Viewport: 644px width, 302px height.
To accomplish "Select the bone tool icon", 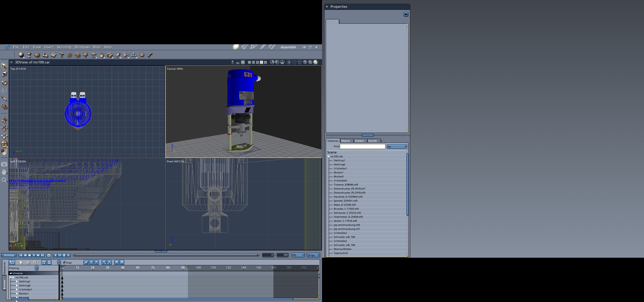I will (150, 55).
